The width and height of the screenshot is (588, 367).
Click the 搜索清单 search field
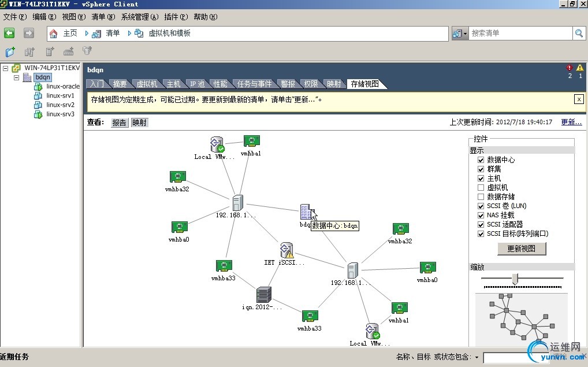pos(520,34)
